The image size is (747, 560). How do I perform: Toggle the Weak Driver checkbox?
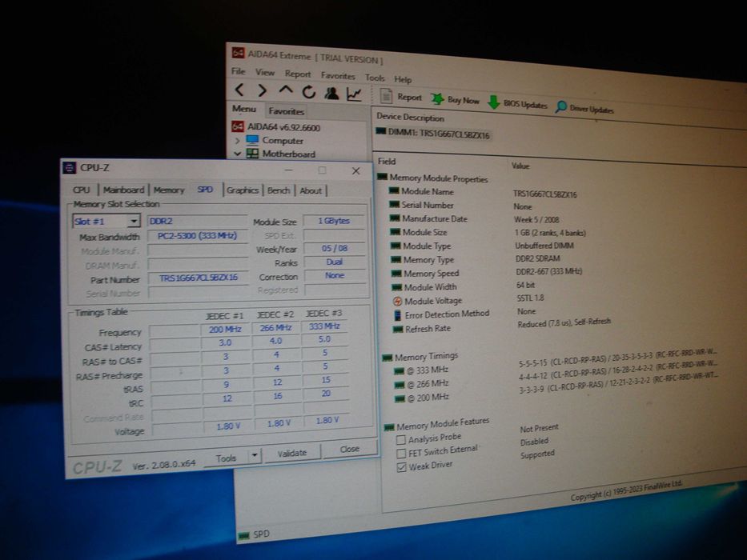(x=402, y=467)
